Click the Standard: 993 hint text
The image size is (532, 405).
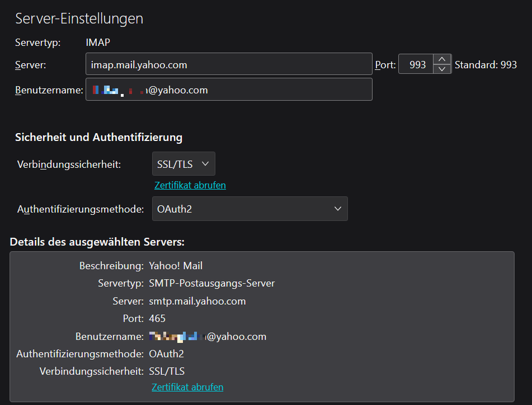486,65
